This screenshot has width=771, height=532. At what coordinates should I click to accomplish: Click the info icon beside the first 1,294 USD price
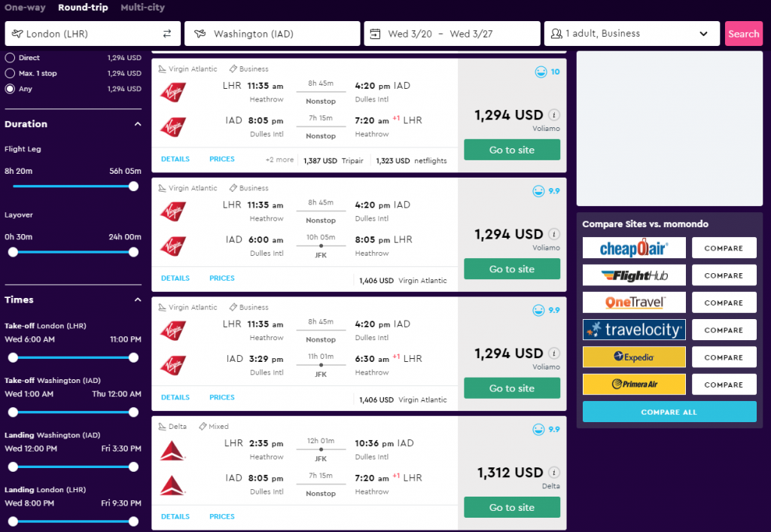553,115
